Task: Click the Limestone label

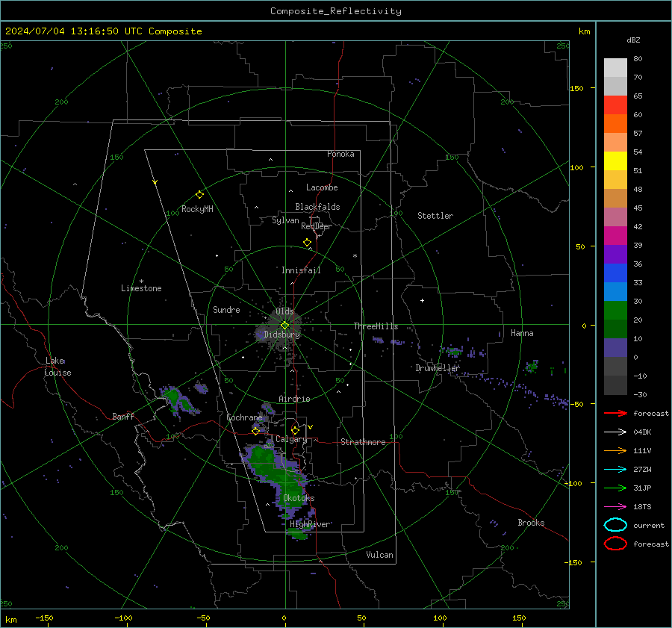Action: coord(141,288)
